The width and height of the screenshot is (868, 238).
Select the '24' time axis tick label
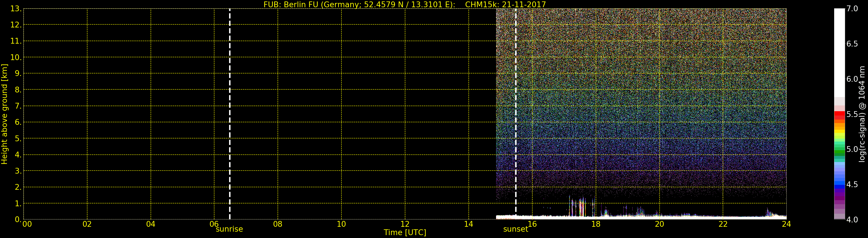(786, 224)
